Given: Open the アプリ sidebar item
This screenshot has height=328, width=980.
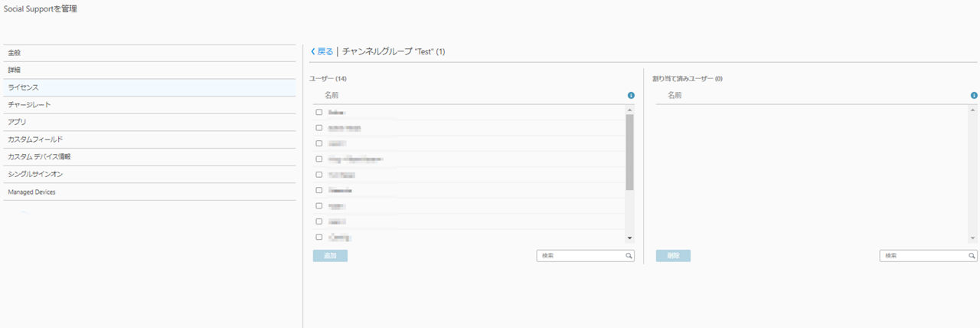Looking at the screenshot, I should [x=149, y=122].
